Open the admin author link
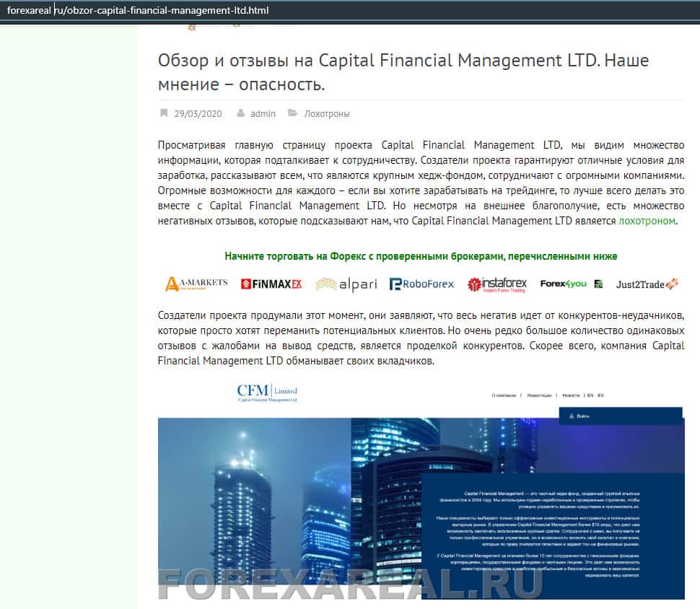 tap(263, 114)
